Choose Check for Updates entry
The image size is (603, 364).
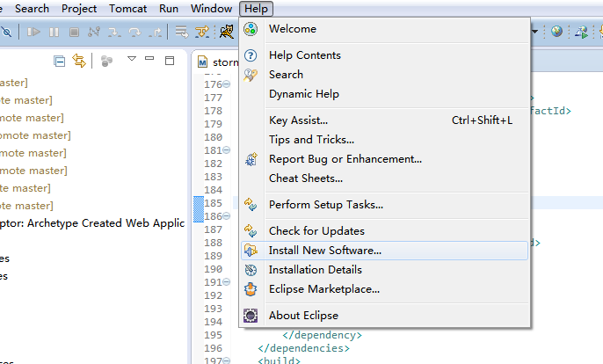tap(385, 231)
